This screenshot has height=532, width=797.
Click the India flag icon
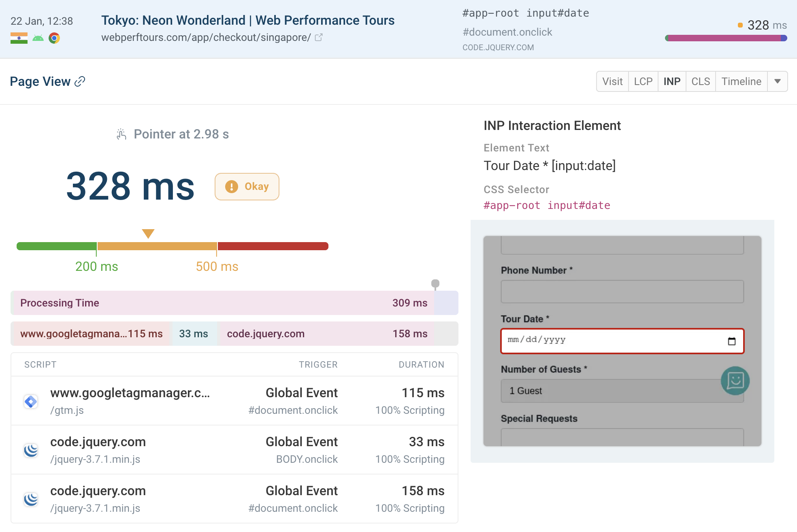(19, 38)
